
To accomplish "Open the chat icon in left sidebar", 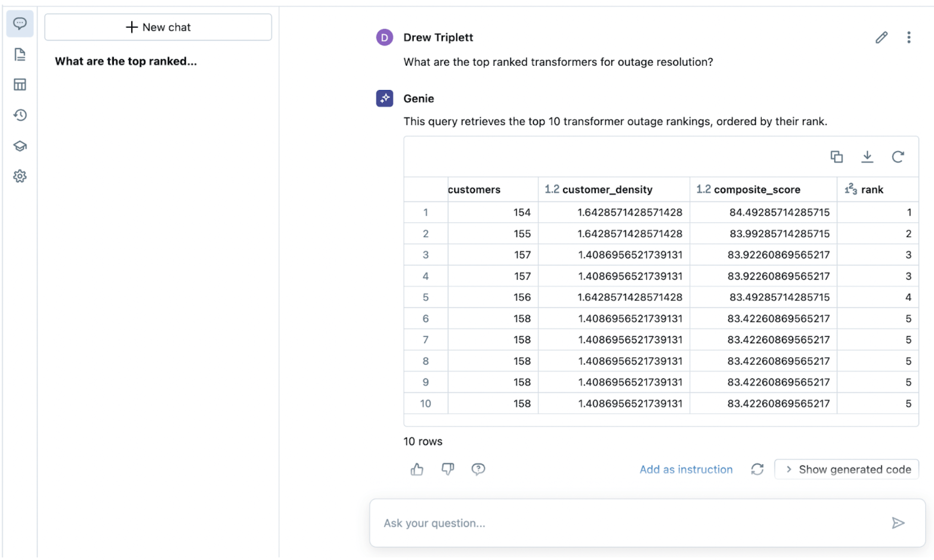I will [x=20, y=24].
